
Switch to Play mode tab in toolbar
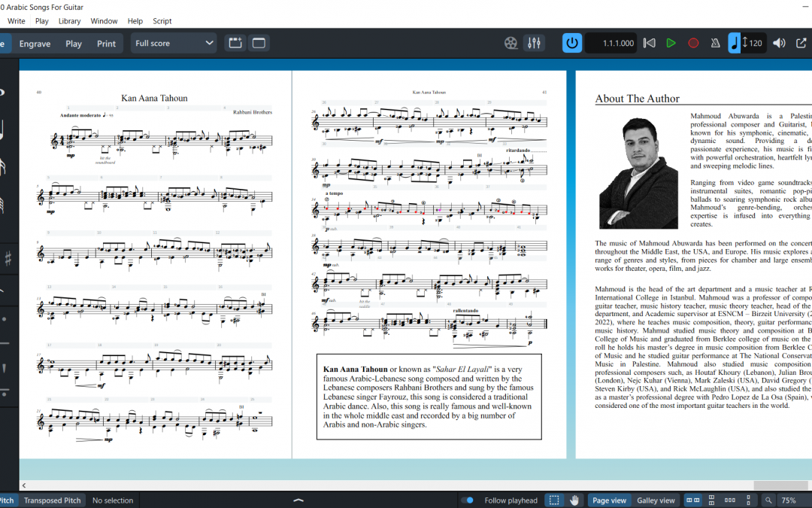coord(74,44)
